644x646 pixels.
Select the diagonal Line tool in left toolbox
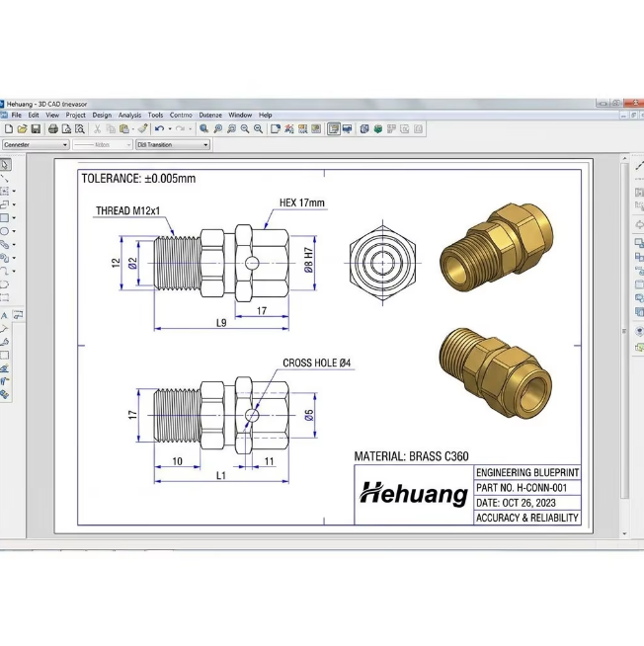click(x=5, y=179)
